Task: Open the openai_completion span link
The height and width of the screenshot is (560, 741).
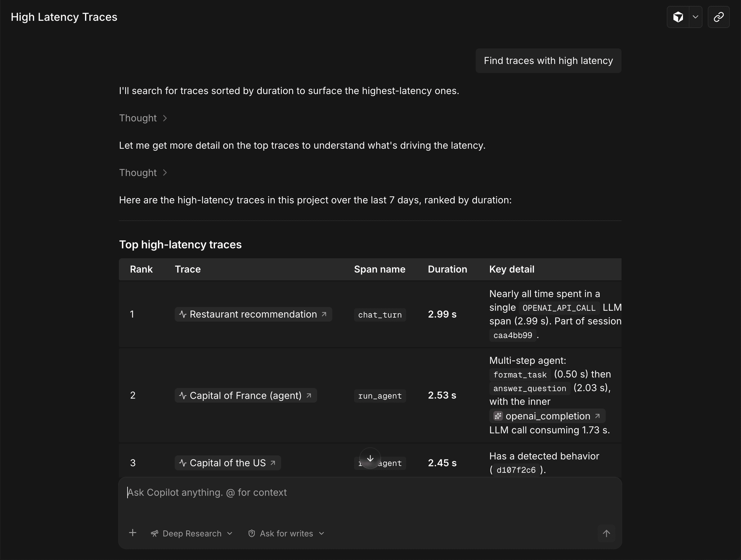Action: click(547, 416)
